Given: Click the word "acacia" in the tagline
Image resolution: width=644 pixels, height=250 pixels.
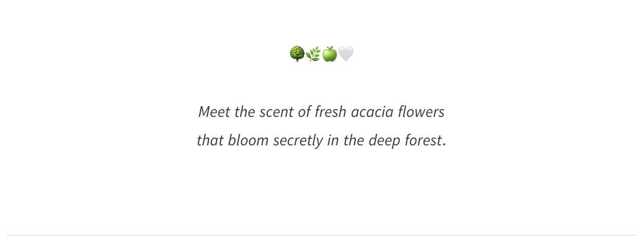Looking at the screenshot, I should pos(372,112).
